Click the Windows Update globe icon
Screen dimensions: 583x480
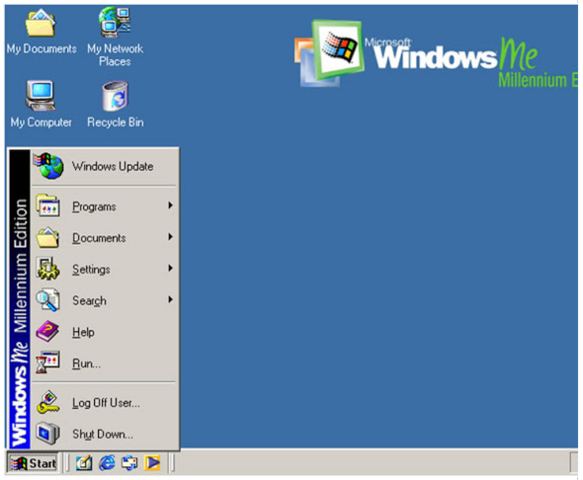(x=48, y=165)
